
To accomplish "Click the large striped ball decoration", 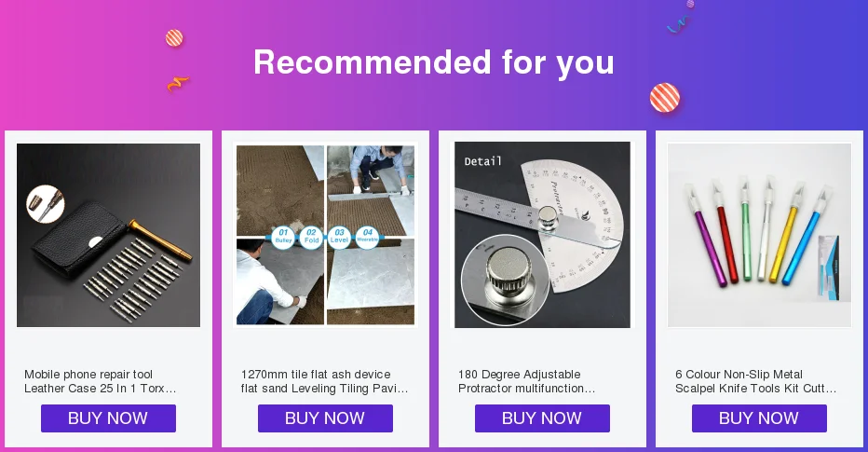I will (665, 98).
